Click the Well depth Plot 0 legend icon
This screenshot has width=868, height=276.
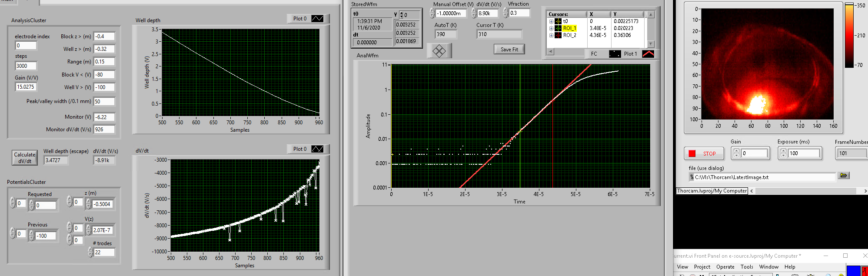click(x=317, y=19)
